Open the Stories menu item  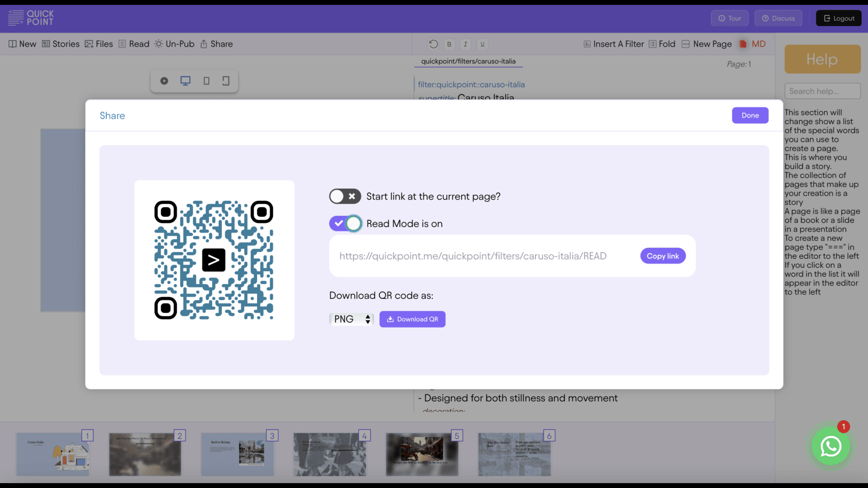pyautogui.click(x=61, y=44)
